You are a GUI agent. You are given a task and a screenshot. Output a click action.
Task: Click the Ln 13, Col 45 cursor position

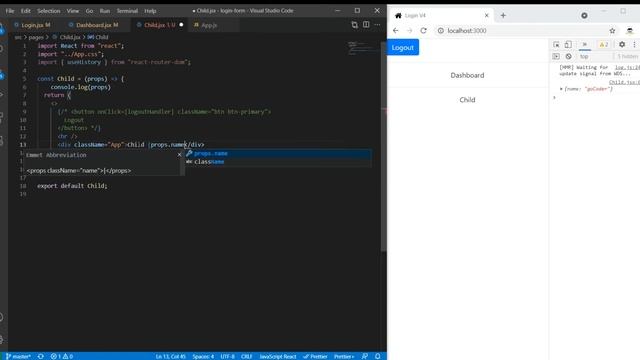point(171,356)
